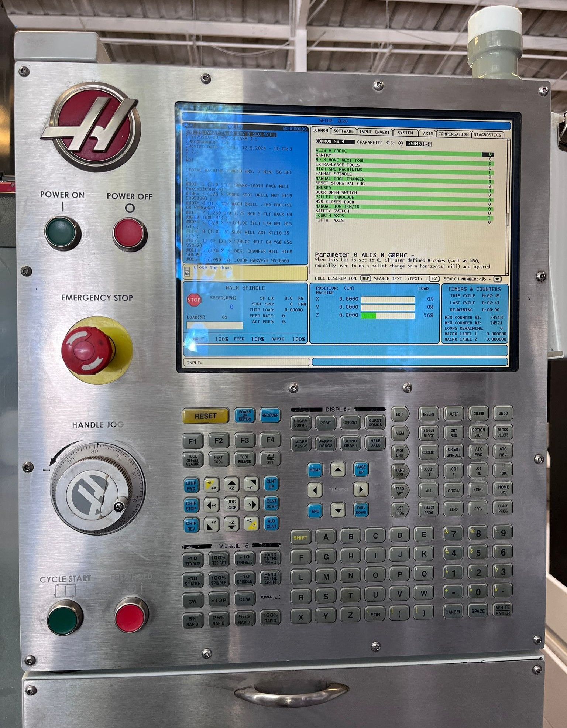Switch to the SOFTWARE tab
This screenshot has height=728, width=567.
point(343,131)
